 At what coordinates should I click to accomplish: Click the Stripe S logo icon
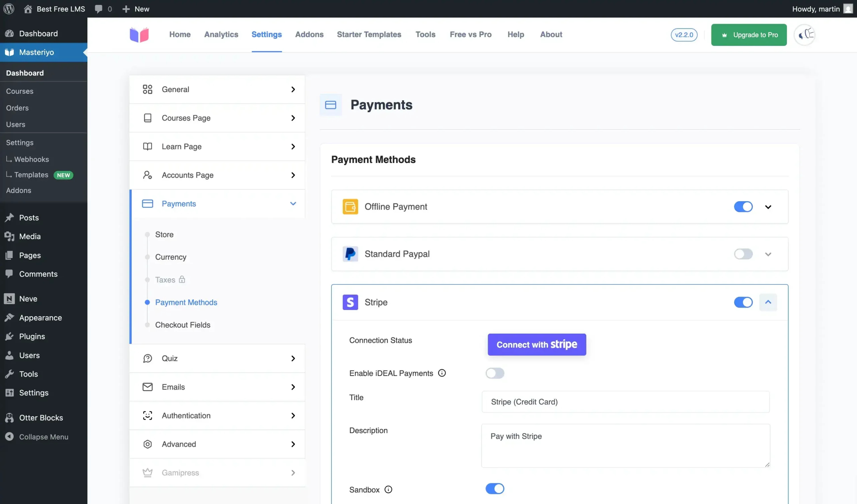[350, 302]
